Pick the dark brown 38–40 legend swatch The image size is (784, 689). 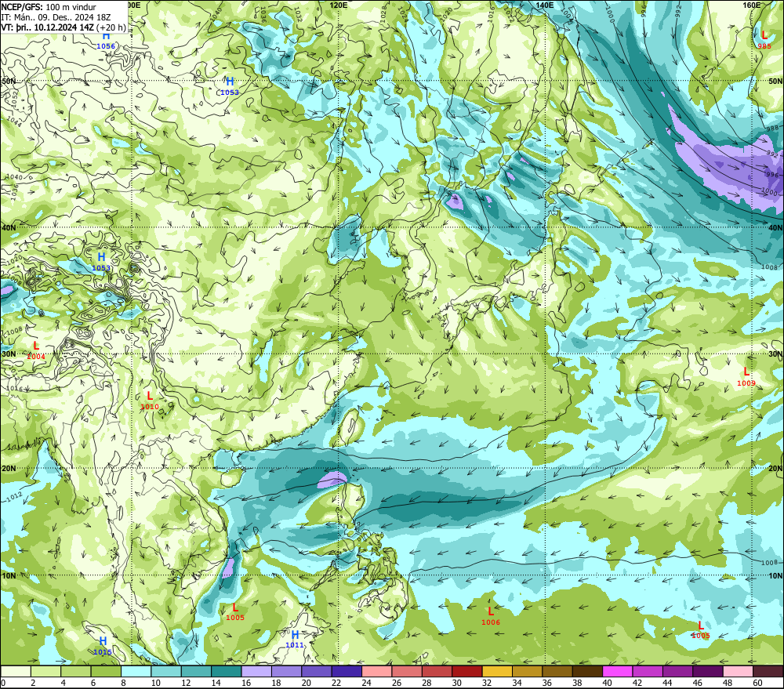point(588,671)
